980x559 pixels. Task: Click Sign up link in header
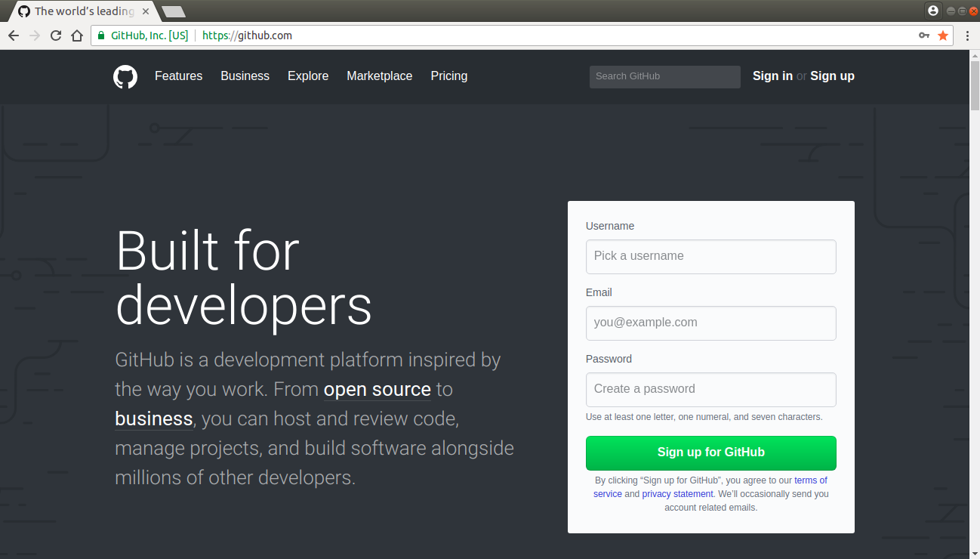(x=832, y=76)
